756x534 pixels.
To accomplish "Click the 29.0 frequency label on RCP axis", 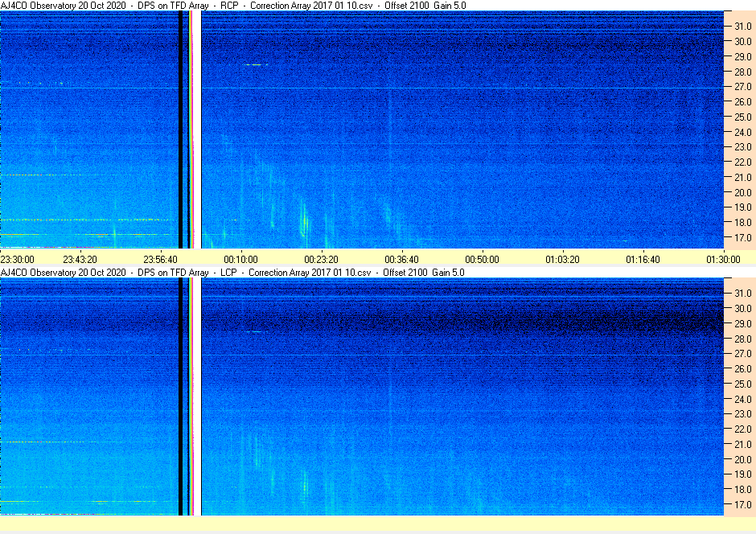I will (743, 57).
